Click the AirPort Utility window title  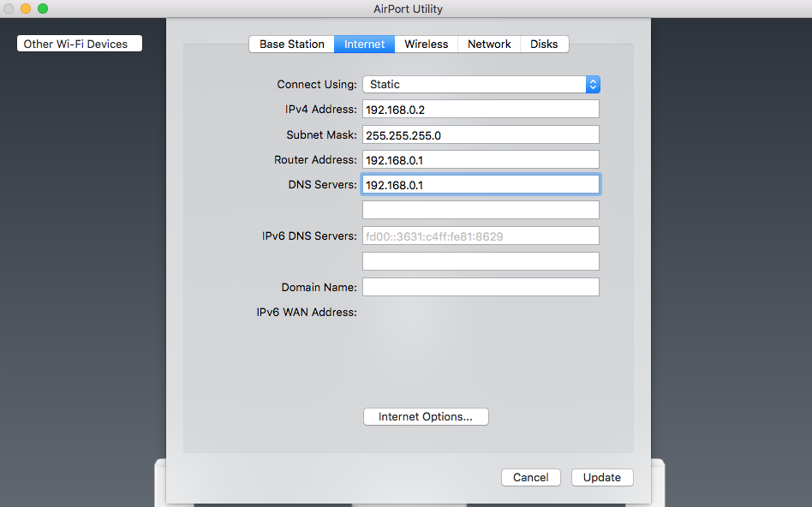[x=408, y=9]
